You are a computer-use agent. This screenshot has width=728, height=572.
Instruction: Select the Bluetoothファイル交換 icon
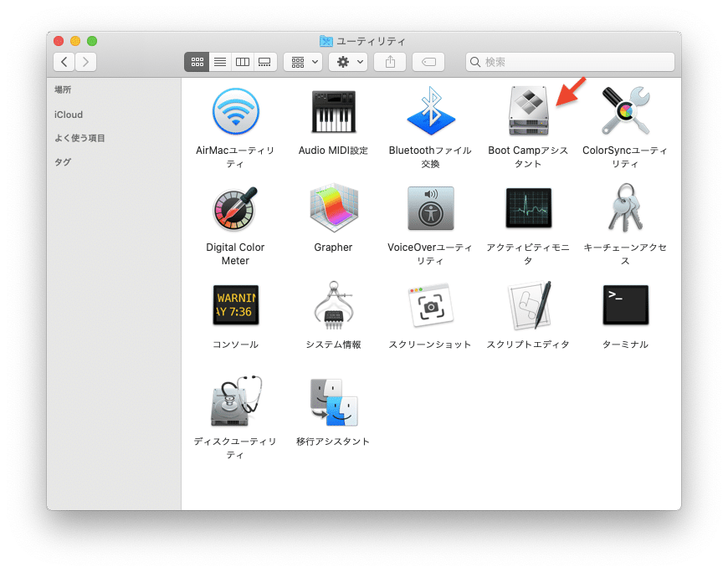pos(430,111)
